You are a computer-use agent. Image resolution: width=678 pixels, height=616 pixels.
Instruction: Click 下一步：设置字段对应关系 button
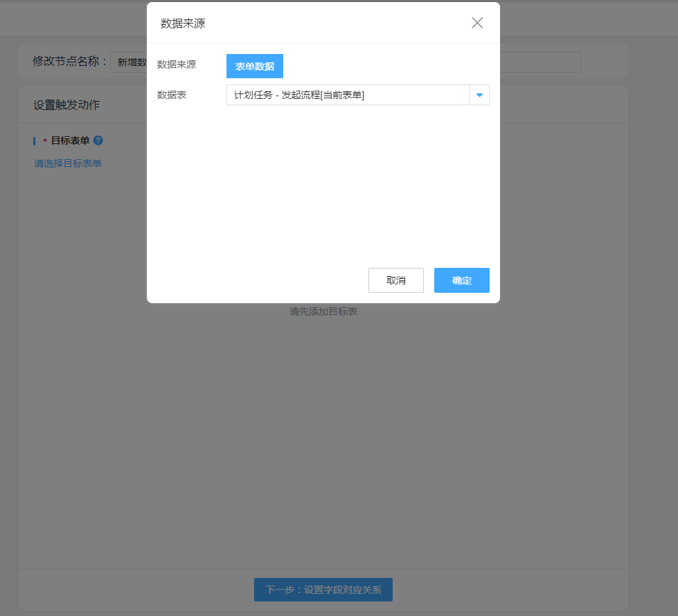coord(323,590)
